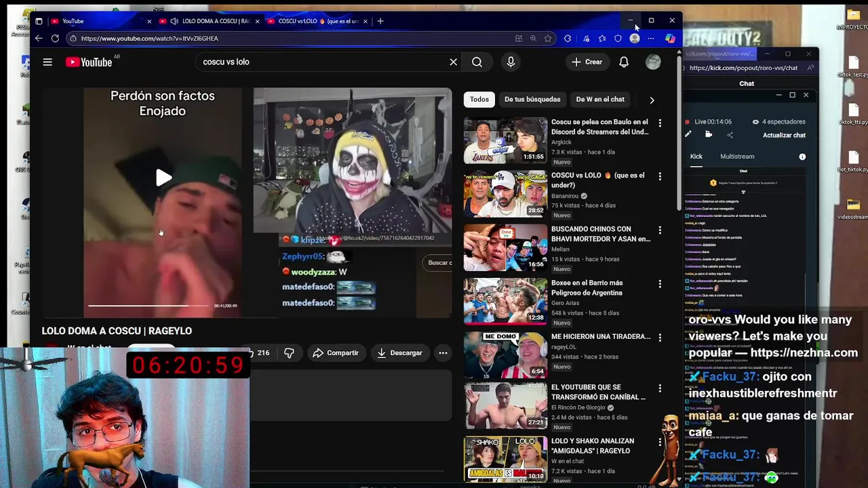
Task: Close the COSCU vs LOLO browser tab
Action: [366, 21]
